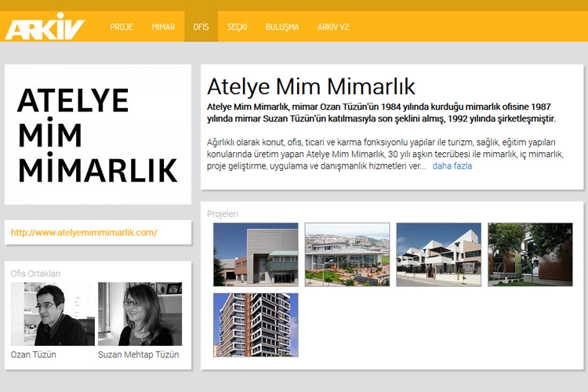Navigate to BULUŞMA page
Image resolution: width=588 pixels, height=392 pixels.
coord(282,27)
